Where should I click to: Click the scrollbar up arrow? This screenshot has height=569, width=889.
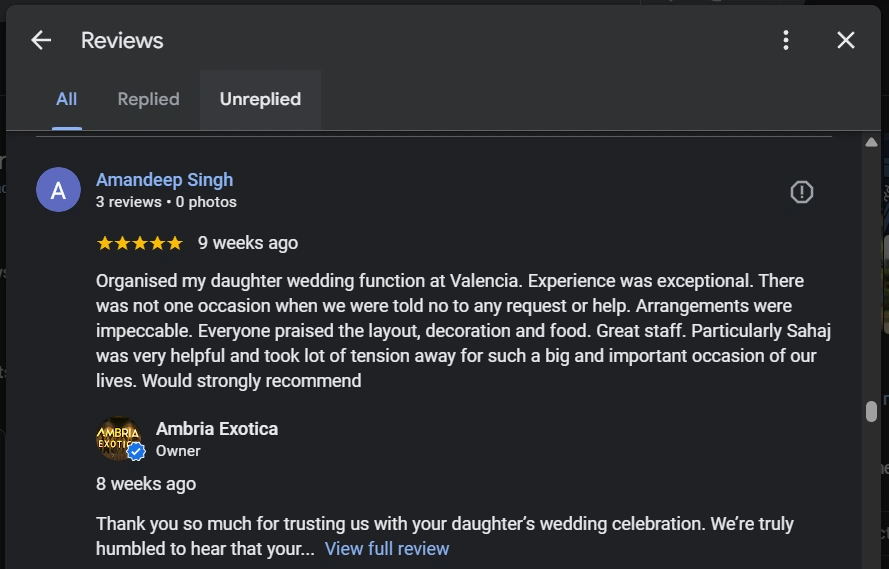pos(871,143)
